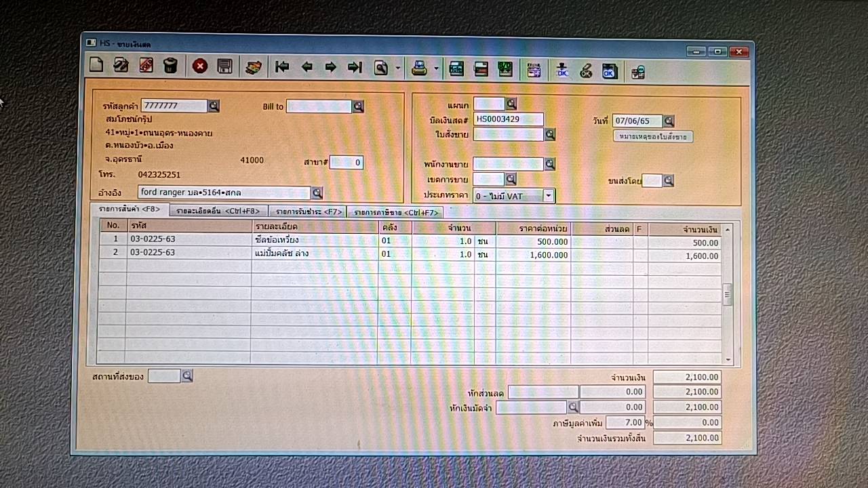Click the purple calendar table icon

coord(534,68)
